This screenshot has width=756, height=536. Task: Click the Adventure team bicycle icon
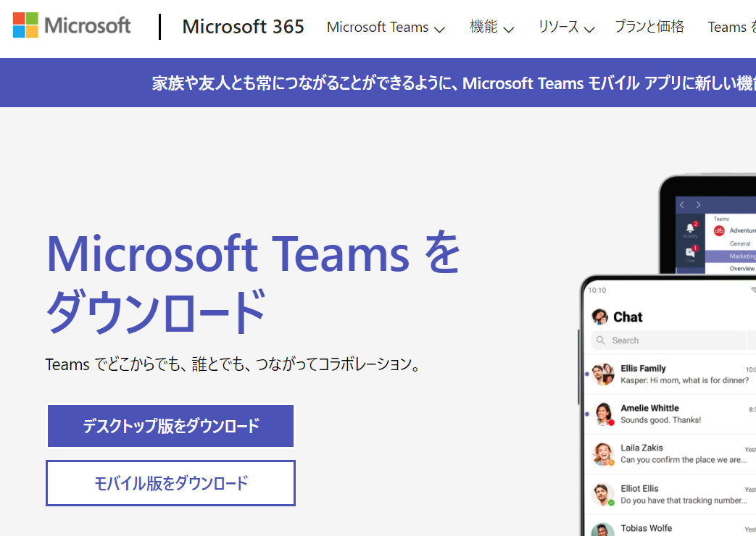coord(719,230)
